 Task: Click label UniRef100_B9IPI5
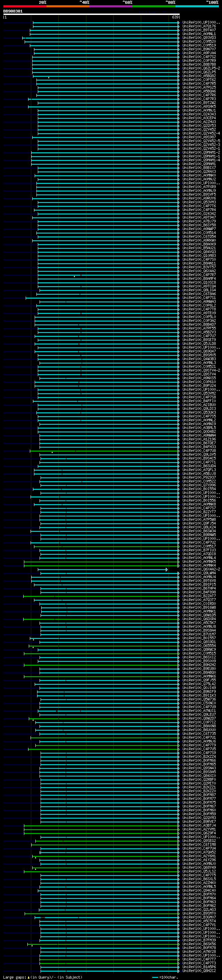[x=199, y=584]
